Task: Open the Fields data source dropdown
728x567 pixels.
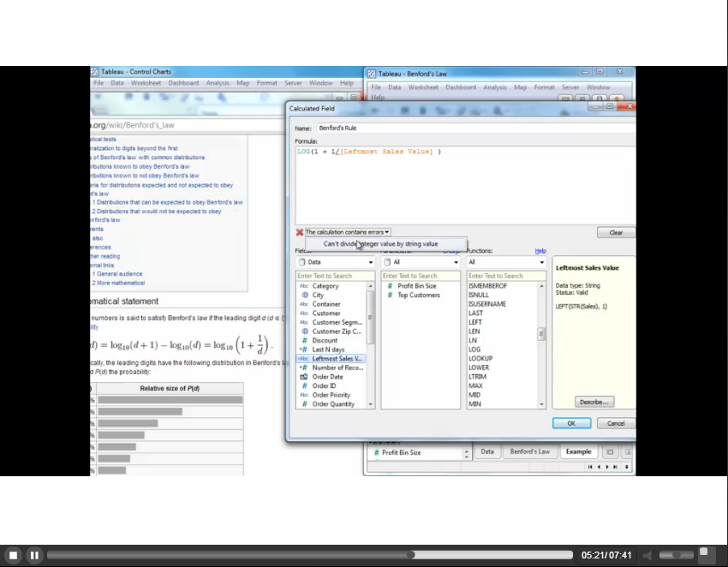Action: tap(335, 262)
